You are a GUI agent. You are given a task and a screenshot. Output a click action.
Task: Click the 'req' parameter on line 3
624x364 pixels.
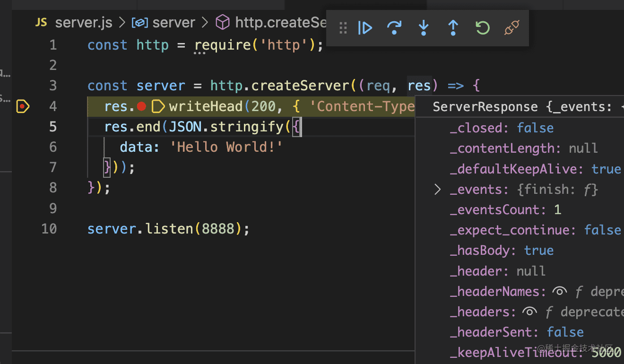click(x=378, y=87)
